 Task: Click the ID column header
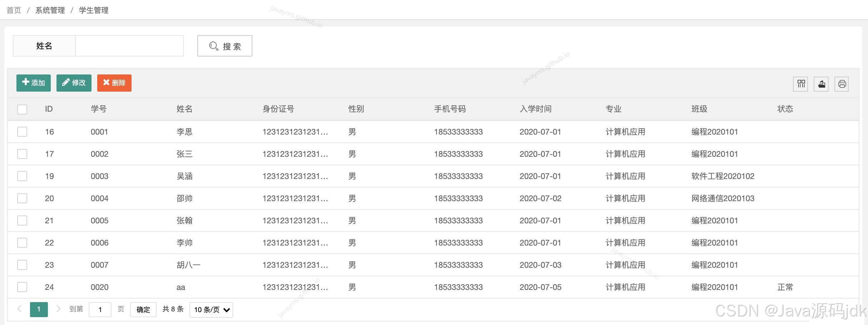pyautogui.click(x=49, y=109)
